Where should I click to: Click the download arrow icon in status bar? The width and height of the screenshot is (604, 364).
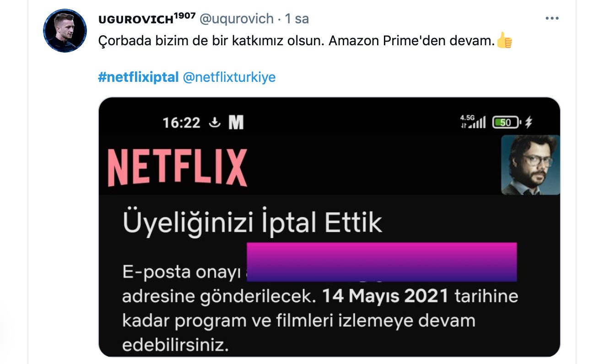pos(215,123)
